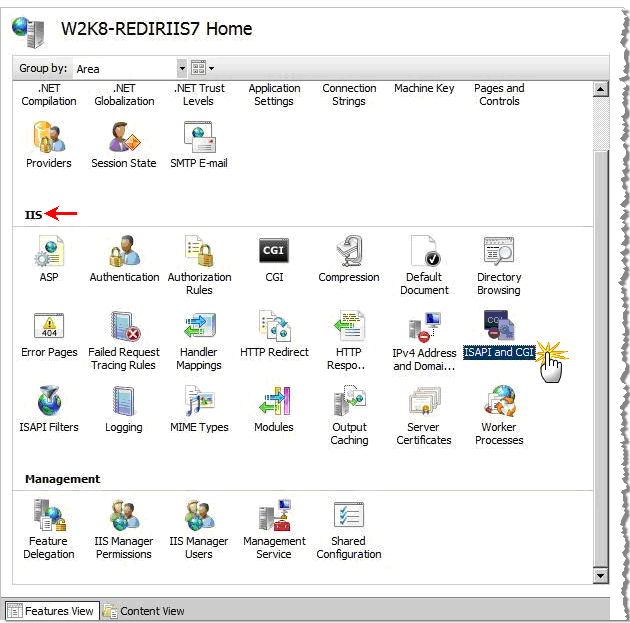Click the IIS group header
The width and height of the screenshot is (630, 623).
coord(33,215)
